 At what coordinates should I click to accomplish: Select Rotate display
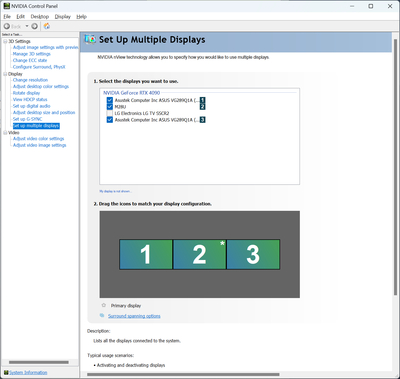26,93
